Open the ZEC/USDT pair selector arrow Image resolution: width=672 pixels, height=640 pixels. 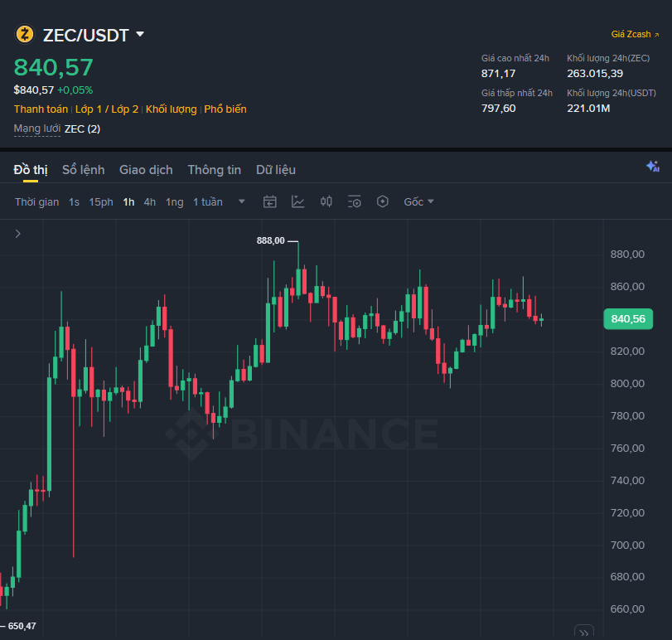click(x=140, y=34)
